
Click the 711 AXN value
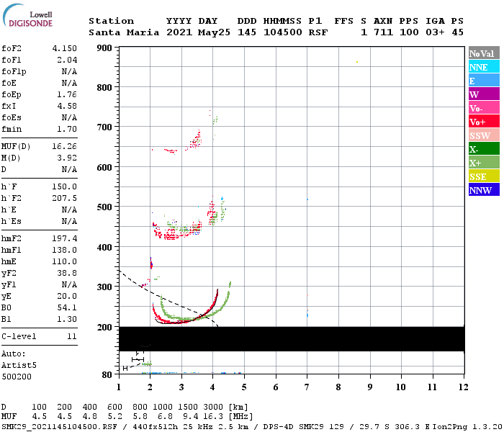(x=383, y=32)
